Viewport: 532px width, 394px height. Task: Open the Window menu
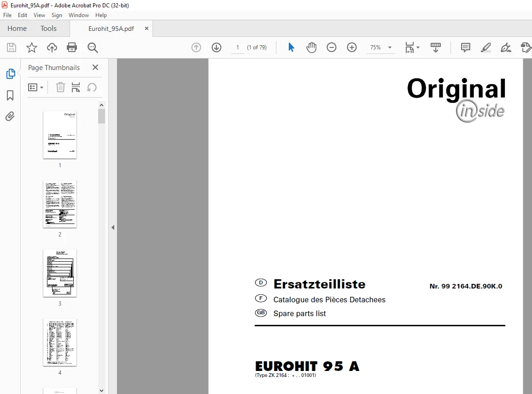coord(79,15)
